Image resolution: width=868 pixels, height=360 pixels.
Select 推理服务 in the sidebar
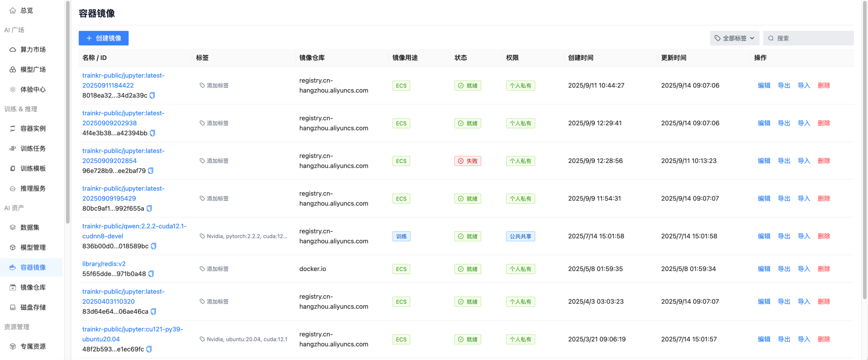click(x=33, y=188)
